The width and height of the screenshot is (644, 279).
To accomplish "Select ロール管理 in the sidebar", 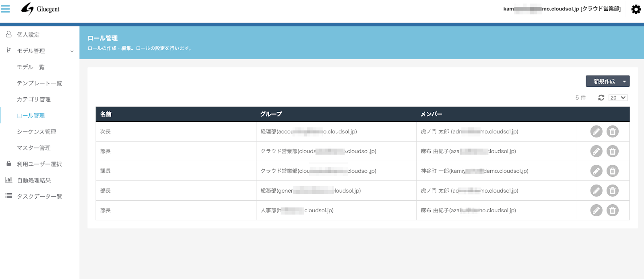I will point(31,115).
